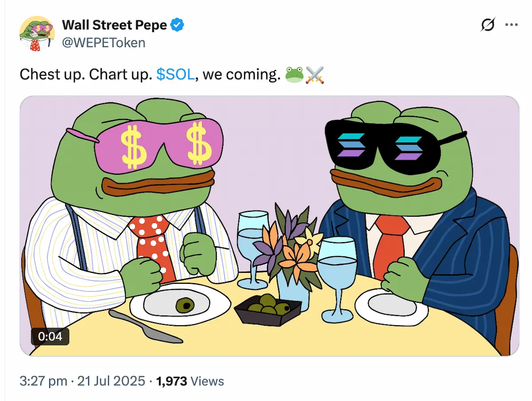The width and height of the screenshot is (532, 401).
Task: Click the 0:04 video duration badge
Action: point(50,337)
